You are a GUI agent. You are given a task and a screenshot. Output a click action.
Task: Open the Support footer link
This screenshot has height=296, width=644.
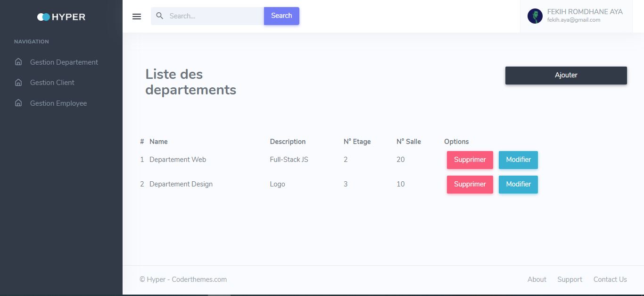[570, 279]
